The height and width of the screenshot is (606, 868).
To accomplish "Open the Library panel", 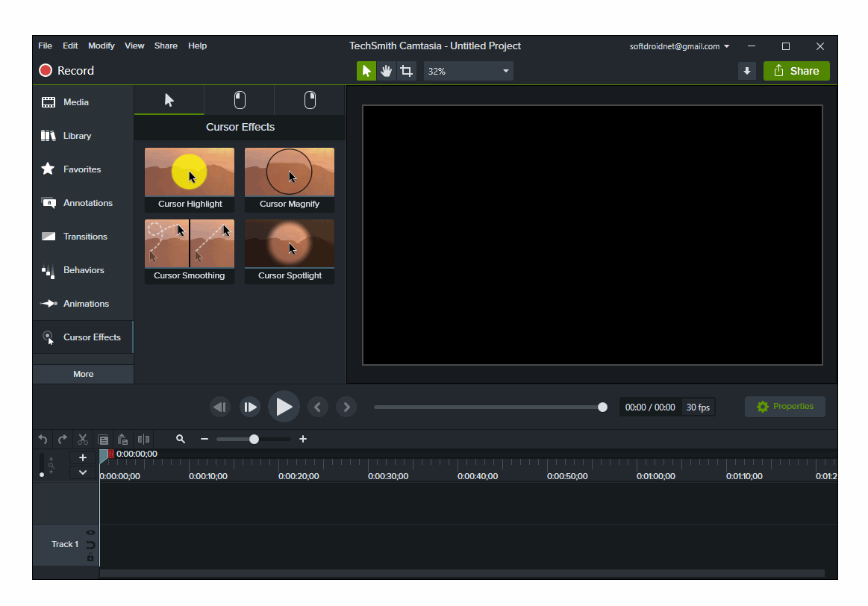I will [x=83, y=136].
